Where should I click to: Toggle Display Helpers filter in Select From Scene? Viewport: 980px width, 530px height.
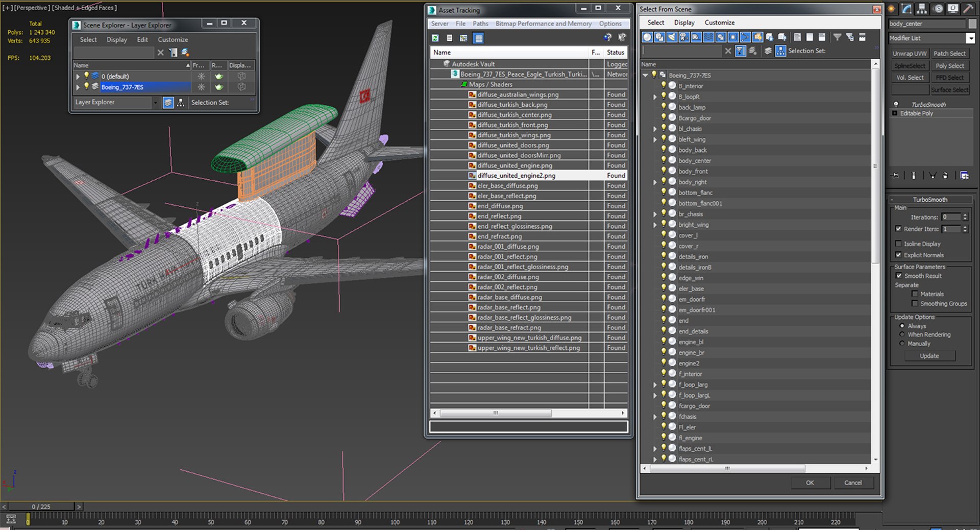click(696, 37)
